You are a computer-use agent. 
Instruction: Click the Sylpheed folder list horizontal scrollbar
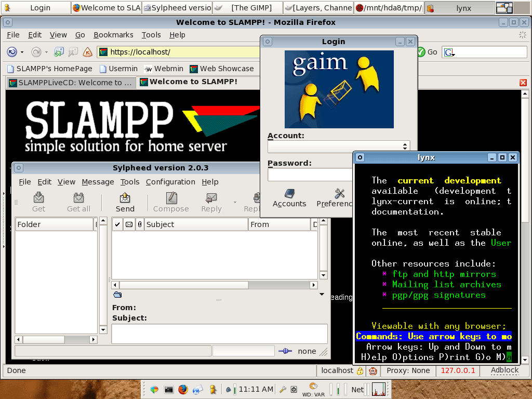(x=56, y=339)
